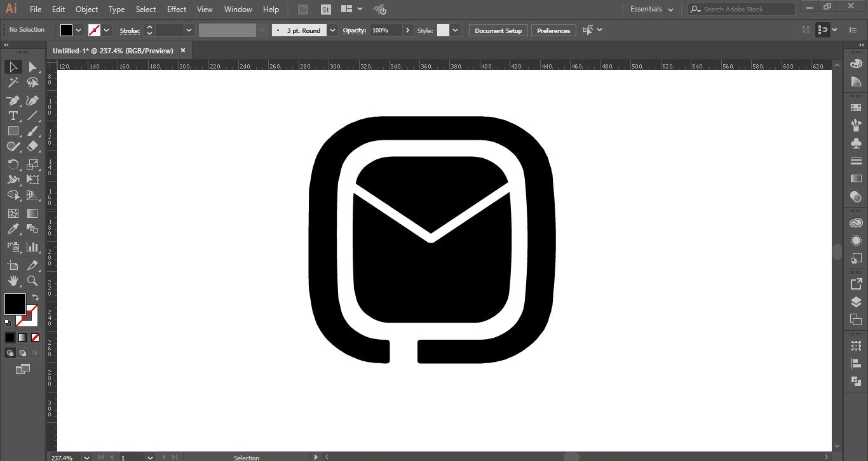Open the Essentials workspace switcher
868x461 pixels.
[652, 10]
